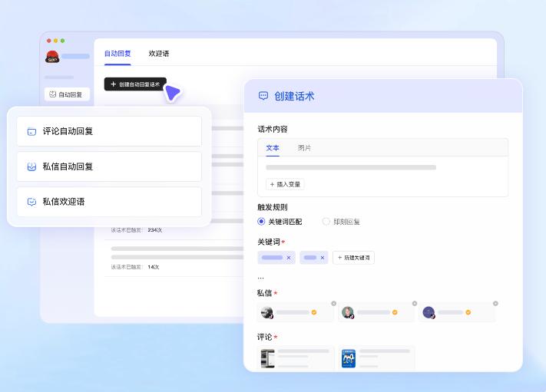The height and width of the screenshot is (392, 546).
Task: Click the 创建话术 chat bubble icon
Action: tap(263, 96)
